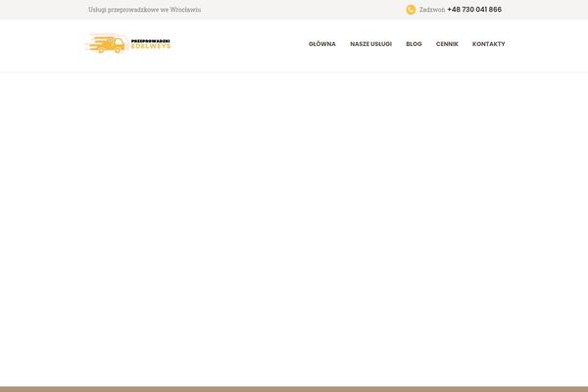Screen dimensions: 588x392
Task: Navigate to the Kontakty page
Action: point(489,44)
